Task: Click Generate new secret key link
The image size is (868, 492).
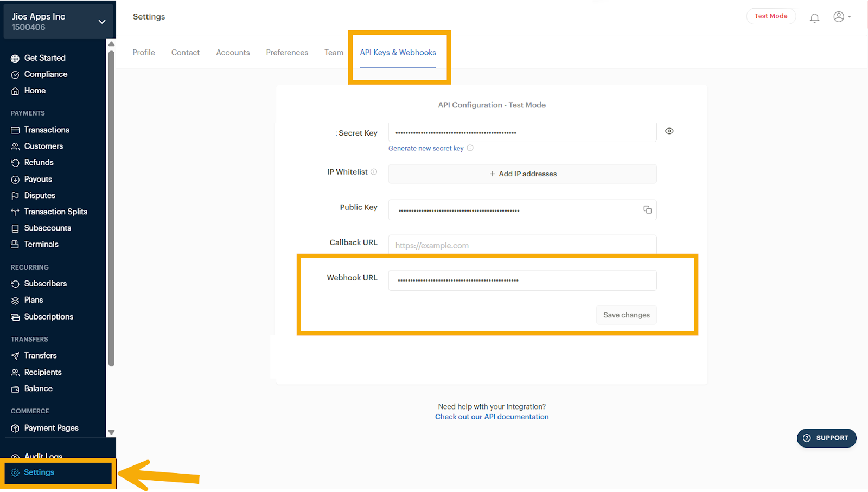Action: (426, 148)
